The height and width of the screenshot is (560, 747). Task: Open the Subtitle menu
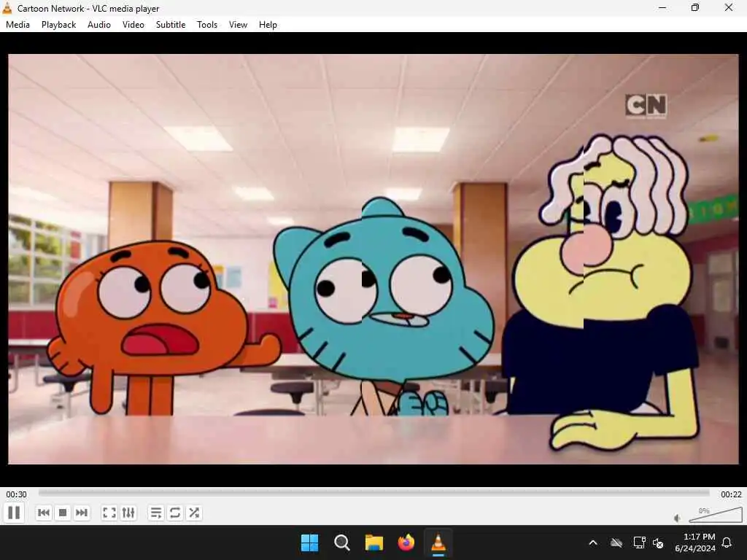171,25
